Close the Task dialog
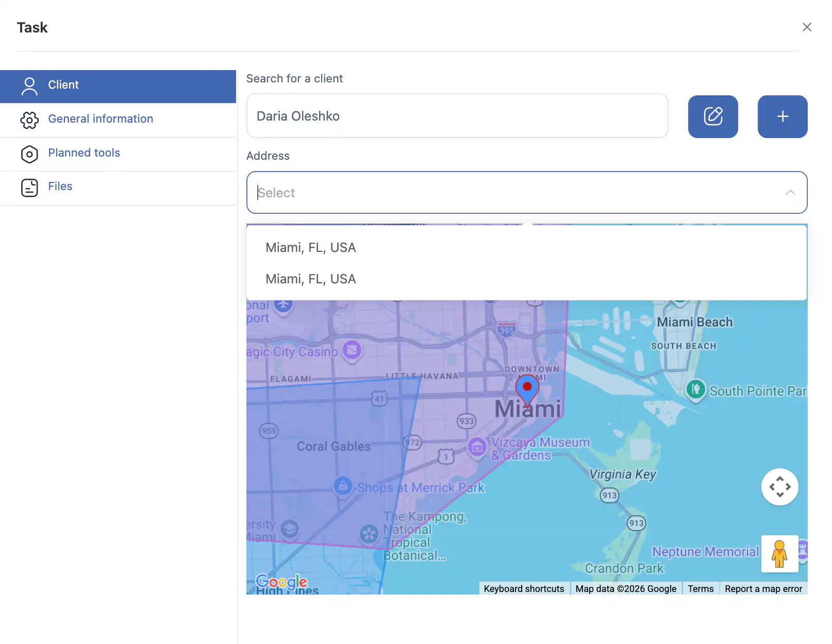This screenshot has width=832, height=644. click(x=807, y=27)
